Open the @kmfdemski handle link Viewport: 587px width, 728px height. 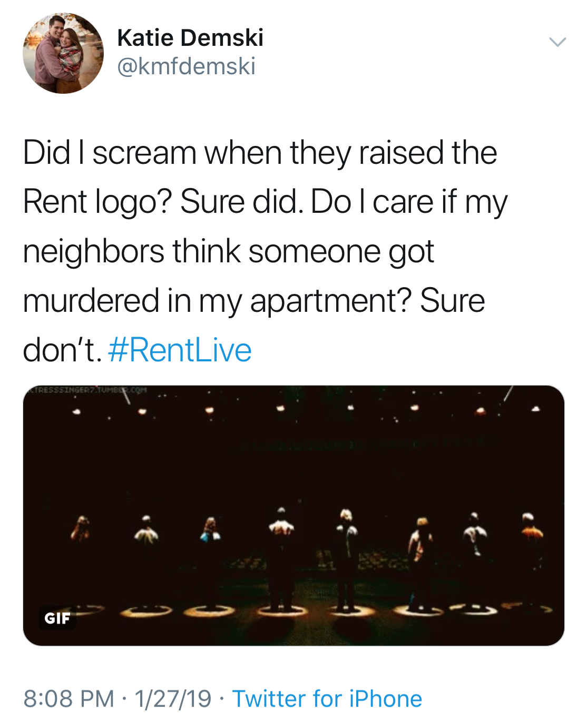[x=186, y=66]
